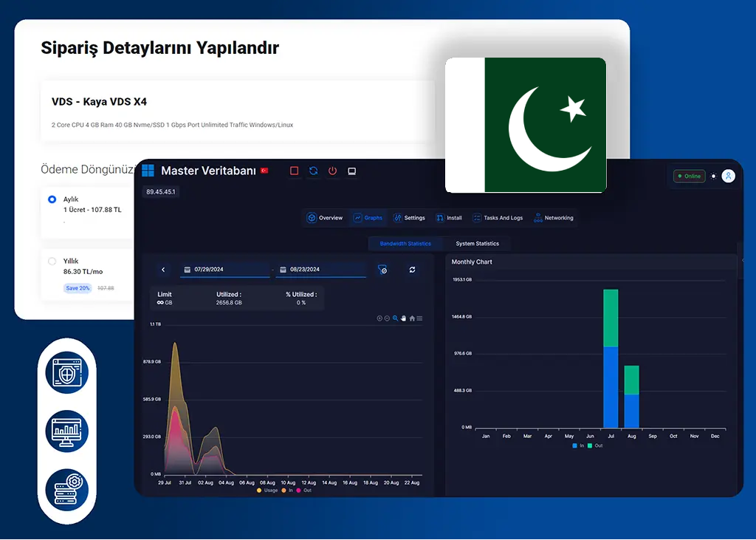Choose the Yıllık billing plan
Image resolution: width=756 pixels, height=540 pixels.
coord(52,261)
